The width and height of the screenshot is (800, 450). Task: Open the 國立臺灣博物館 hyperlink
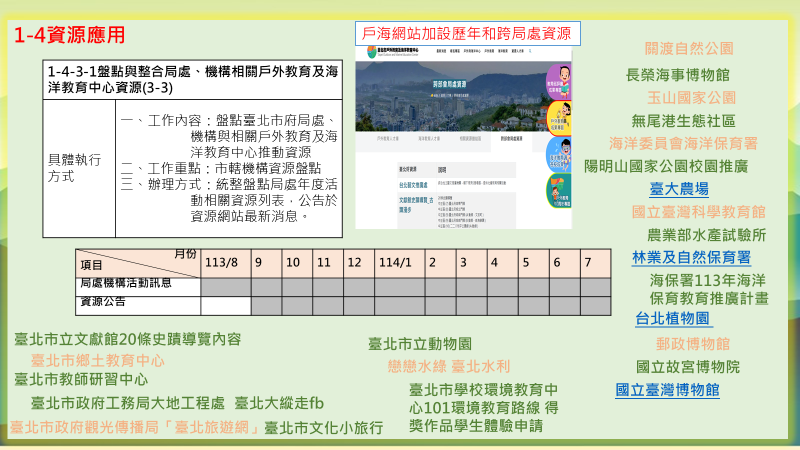coord(667,390)
